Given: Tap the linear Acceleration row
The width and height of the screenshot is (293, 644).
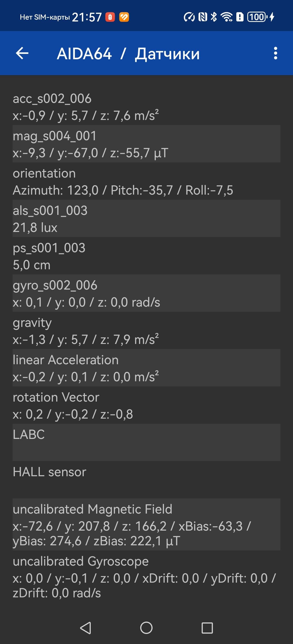Looking at the screenshot, I should (146, 368).
